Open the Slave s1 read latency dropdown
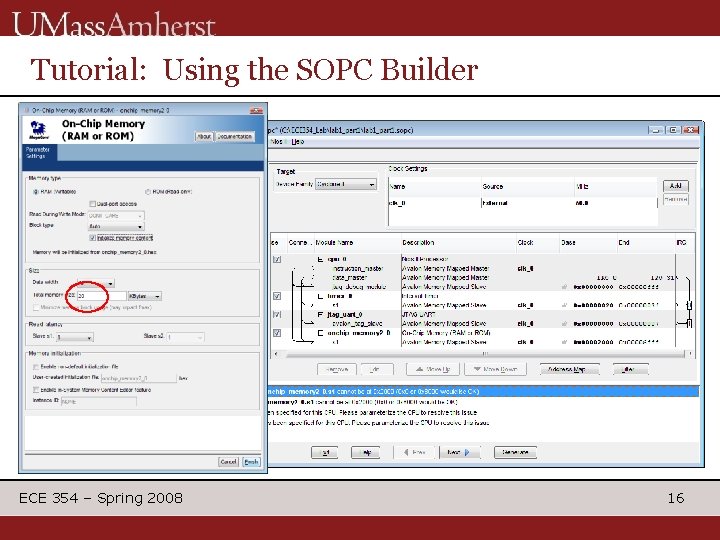 pyautogui.click(x=75, y=337)
